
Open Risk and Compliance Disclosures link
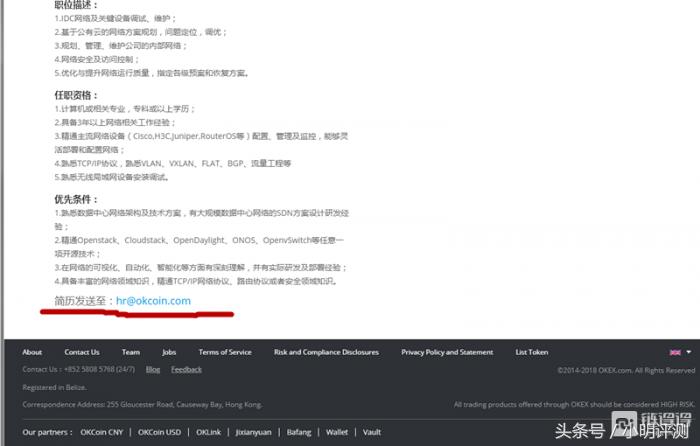point(326,352)
